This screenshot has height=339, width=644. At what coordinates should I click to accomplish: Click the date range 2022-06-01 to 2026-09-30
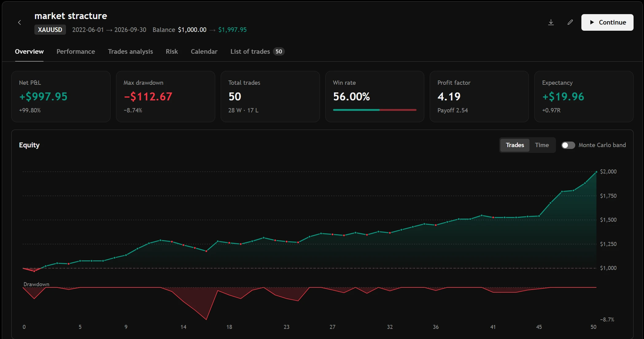point(109,30)
